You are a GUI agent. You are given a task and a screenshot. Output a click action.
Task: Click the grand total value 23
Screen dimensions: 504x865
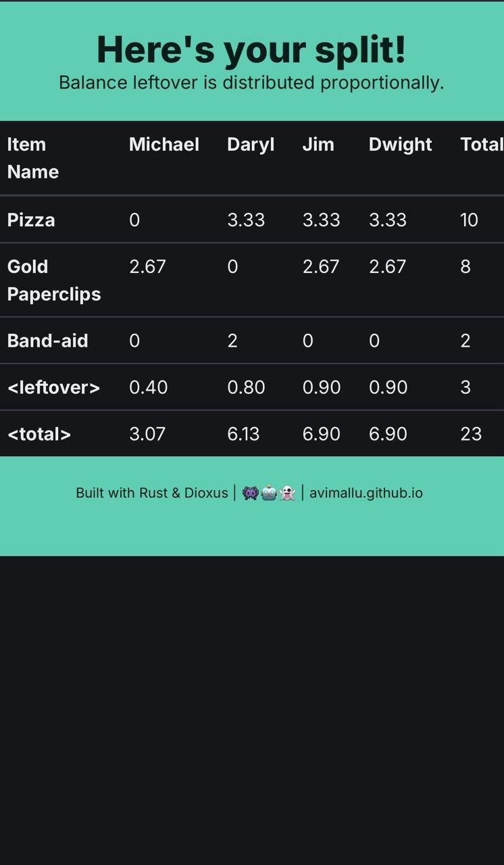click(471, 434)
